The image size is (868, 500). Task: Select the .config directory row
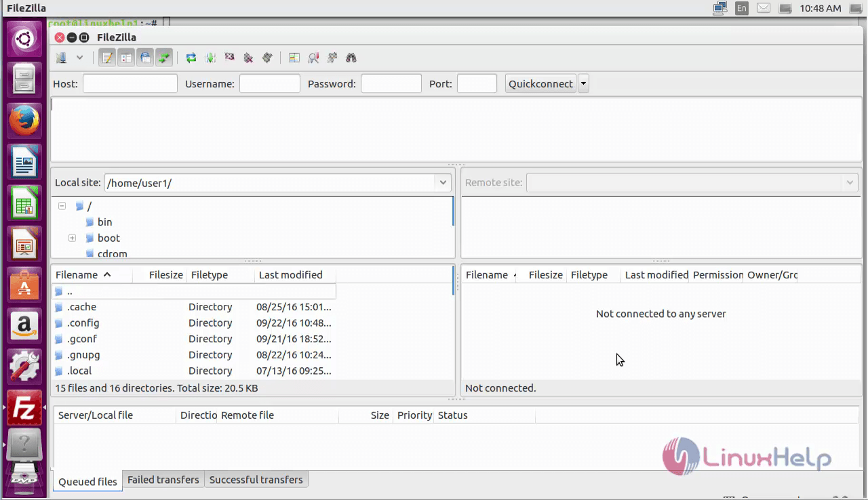tap(194, 323)
